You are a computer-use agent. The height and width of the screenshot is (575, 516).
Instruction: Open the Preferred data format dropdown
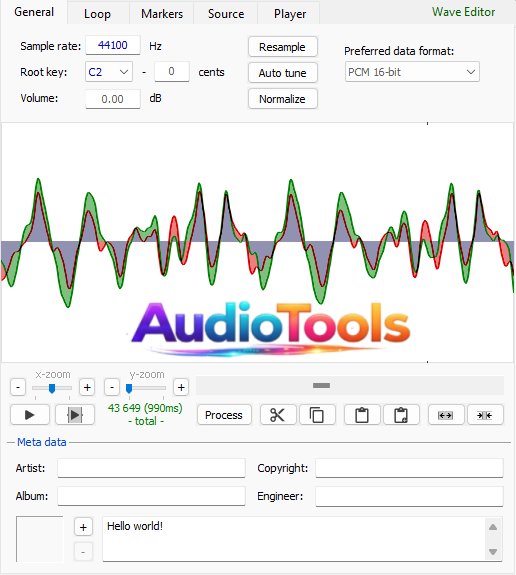pos(412,72)
